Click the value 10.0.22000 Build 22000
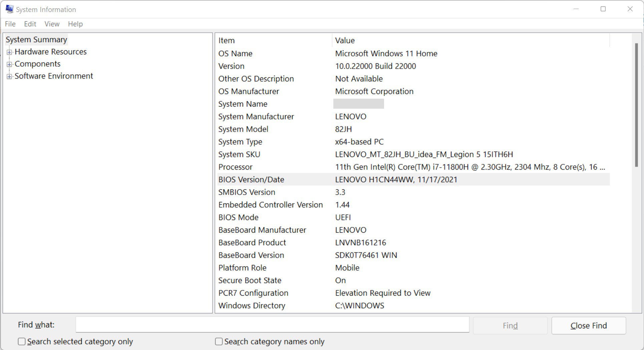644x350 pixels. (x=375, y=66)
